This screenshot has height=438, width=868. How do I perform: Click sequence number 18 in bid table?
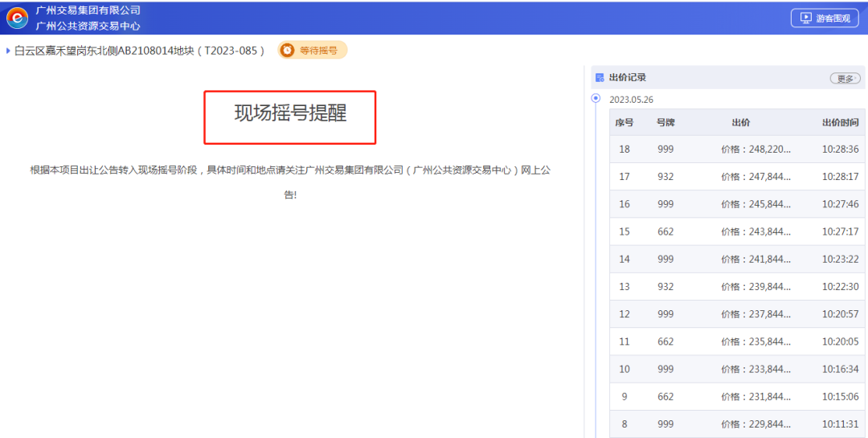point(624,149)
